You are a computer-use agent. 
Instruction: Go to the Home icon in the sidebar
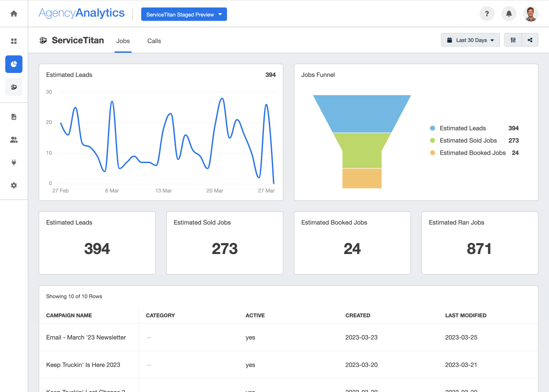[14, 14]
